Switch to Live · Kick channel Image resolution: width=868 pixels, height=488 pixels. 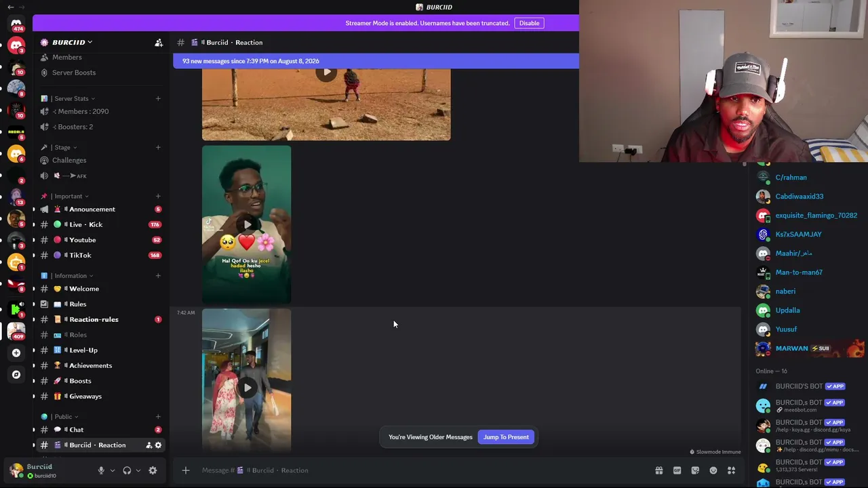tap(100, 224)
